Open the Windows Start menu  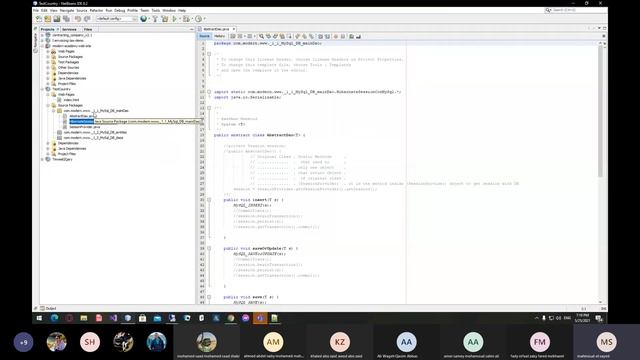[x=39, y=318]
